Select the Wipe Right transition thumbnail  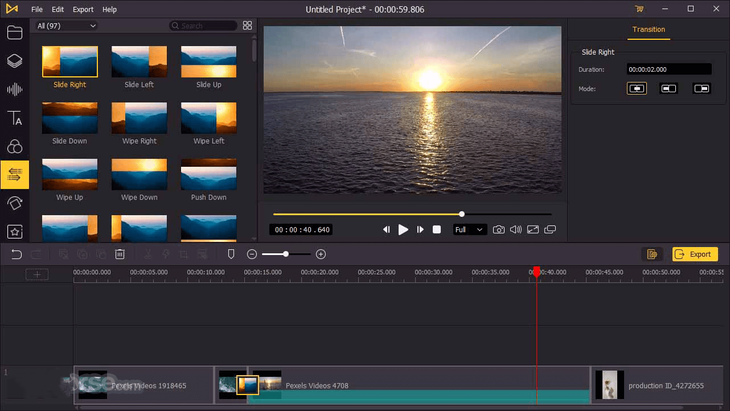click(139, 118)
